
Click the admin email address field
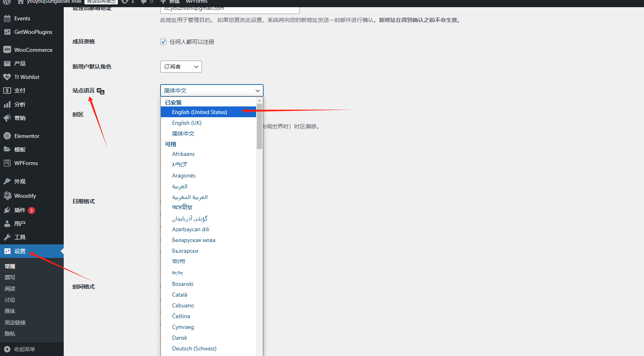click(230, 9)
